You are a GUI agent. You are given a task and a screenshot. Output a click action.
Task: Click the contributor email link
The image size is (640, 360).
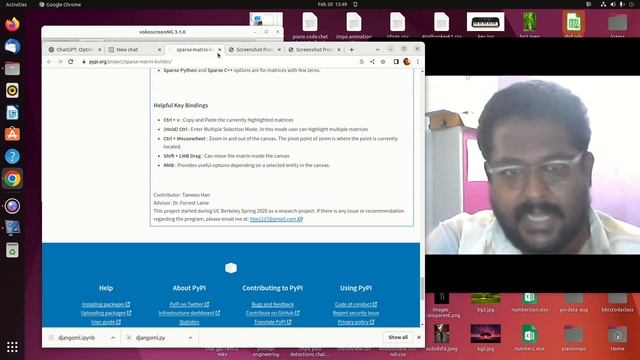tap(276, 219)
